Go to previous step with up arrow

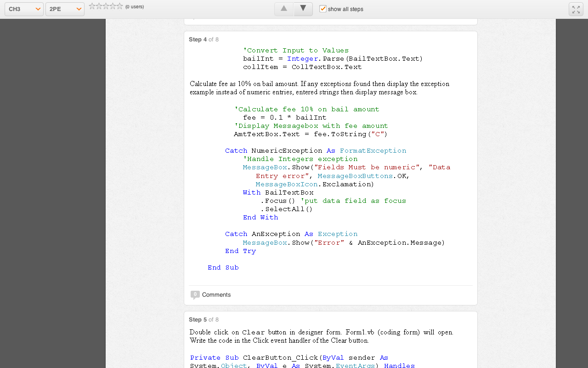pos(284,9)
